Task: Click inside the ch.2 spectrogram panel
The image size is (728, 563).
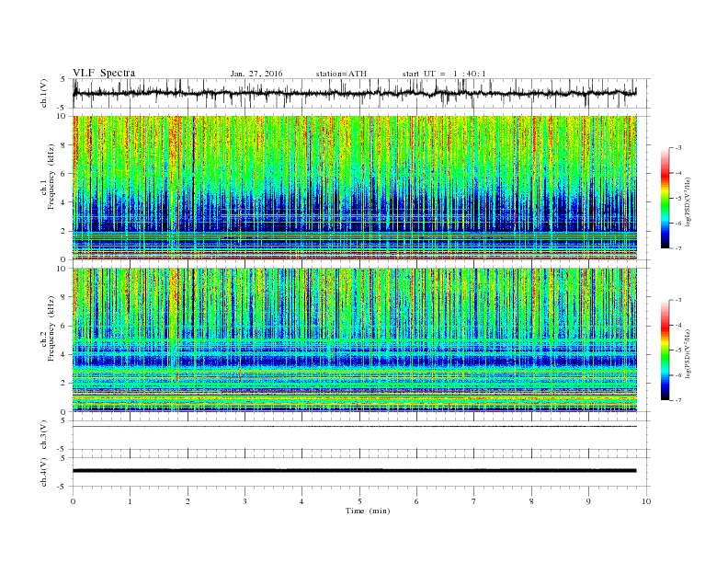Action: 355,340
